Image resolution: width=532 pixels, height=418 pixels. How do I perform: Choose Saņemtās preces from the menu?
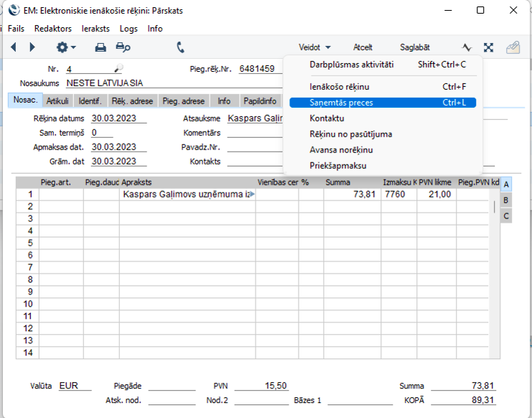pyautogui.click(x=341, y=103)
